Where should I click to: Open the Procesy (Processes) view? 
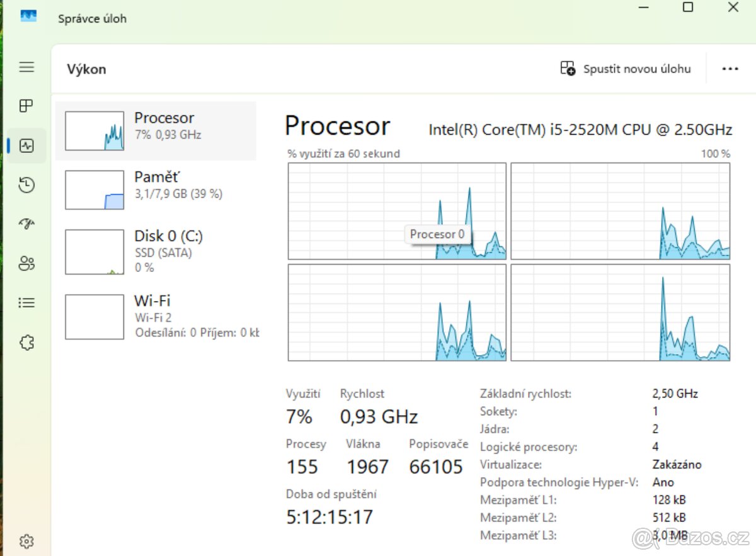click(26, 106)
